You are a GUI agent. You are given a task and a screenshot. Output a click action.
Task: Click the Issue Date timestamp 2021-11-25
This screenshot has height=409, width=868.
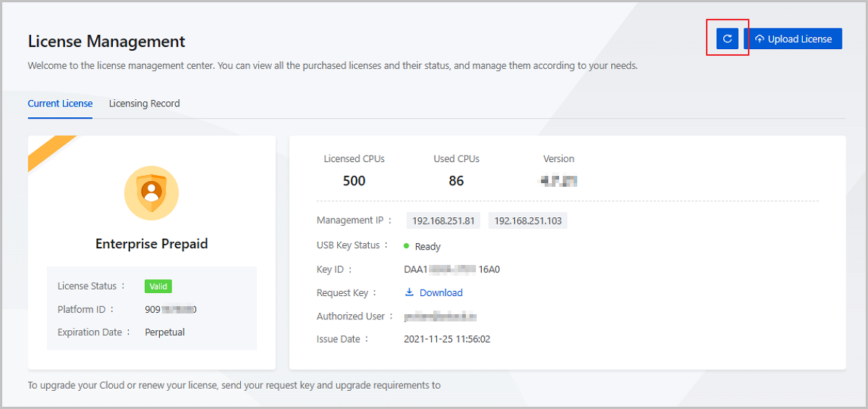coord(446,339)
